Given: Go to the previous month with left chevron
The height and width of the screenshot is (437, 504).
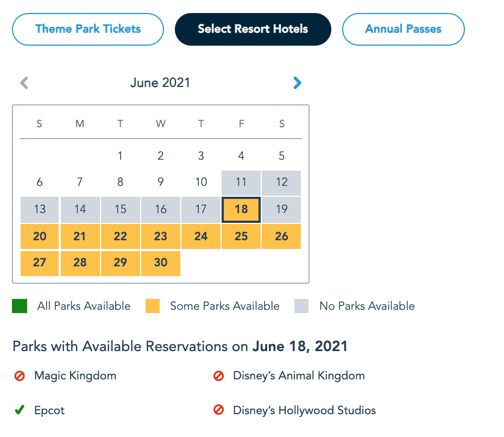Looking at the screenshot, I should [x=24, y=83].
